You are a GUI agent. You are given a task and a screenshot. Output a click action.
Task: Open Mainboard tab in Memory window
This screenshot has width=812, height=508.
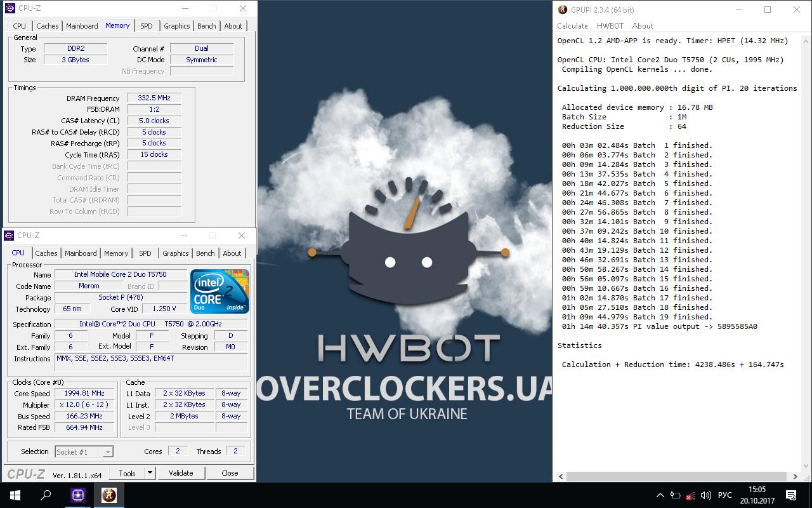pos(82,26)
